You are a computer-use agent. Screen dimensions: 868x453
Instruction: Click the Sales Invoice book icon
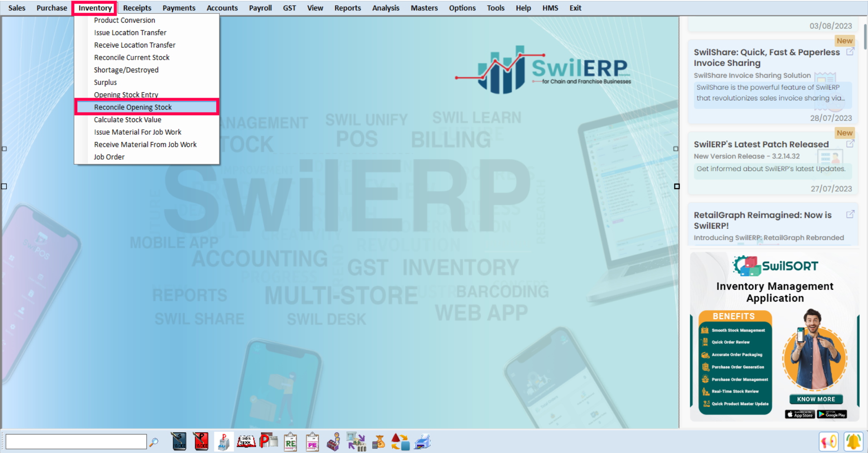(179, 442)
